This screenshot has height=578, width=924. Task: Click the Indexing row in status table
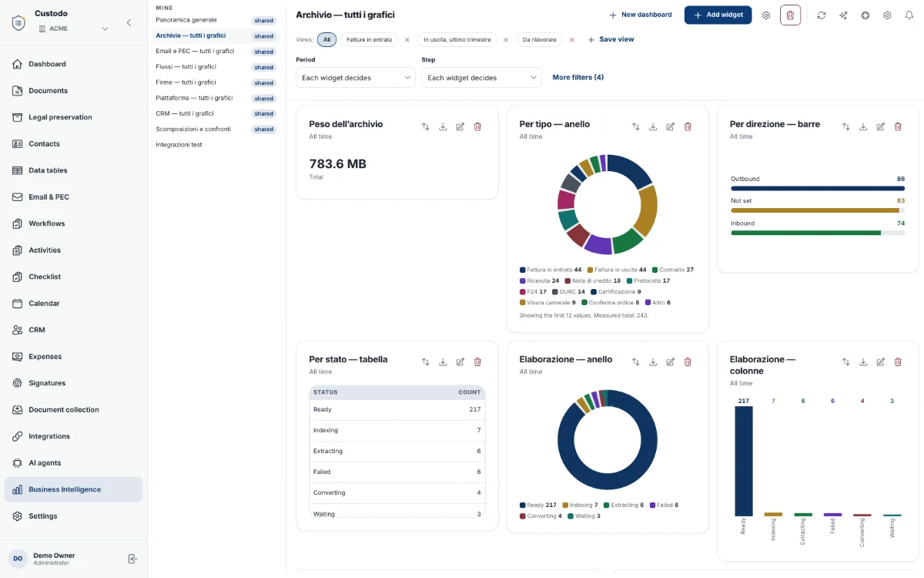[x=397, y=430]
